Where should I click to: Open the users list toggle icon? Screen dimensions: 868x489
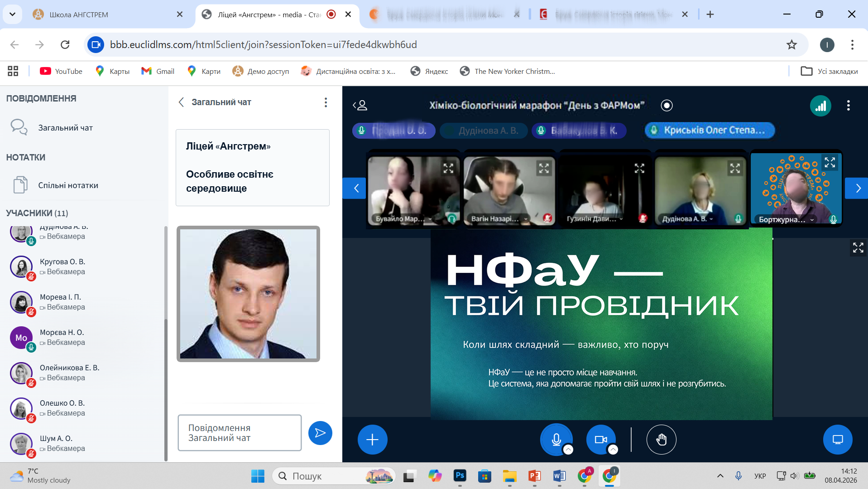tap(360, 106)
